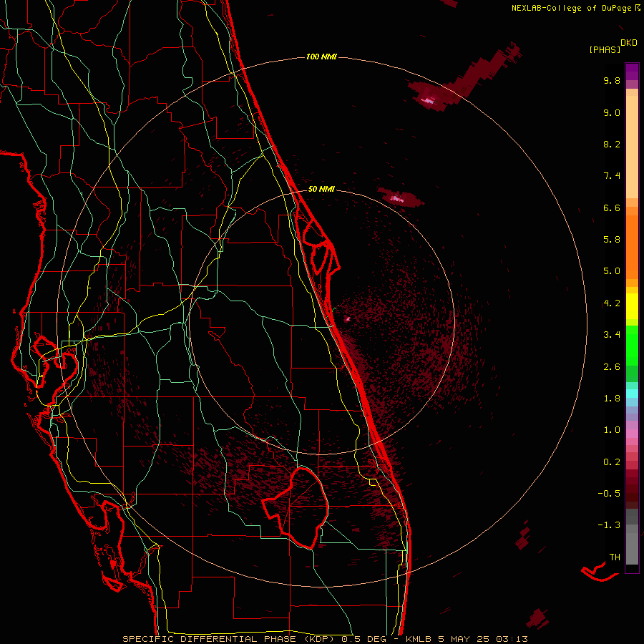
Task: Click the 2.6 scale value
Action: (x=612, y=367)
